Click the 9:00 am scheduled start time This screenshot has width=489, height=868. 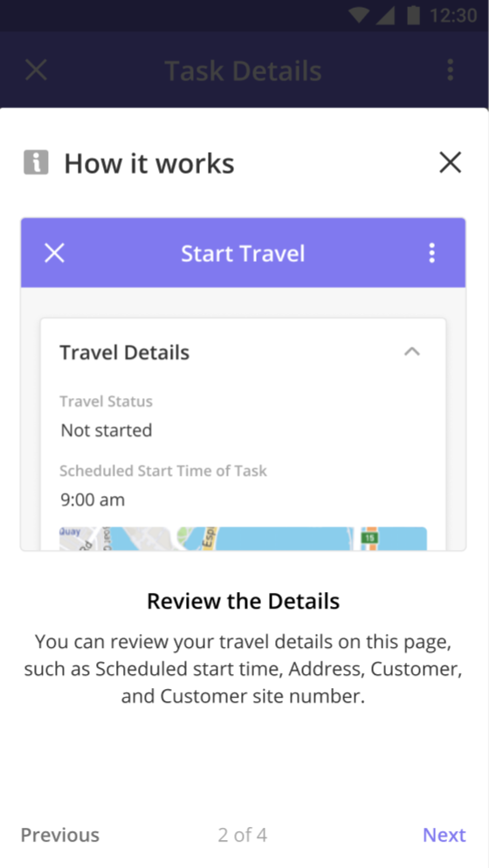point(93,499)
